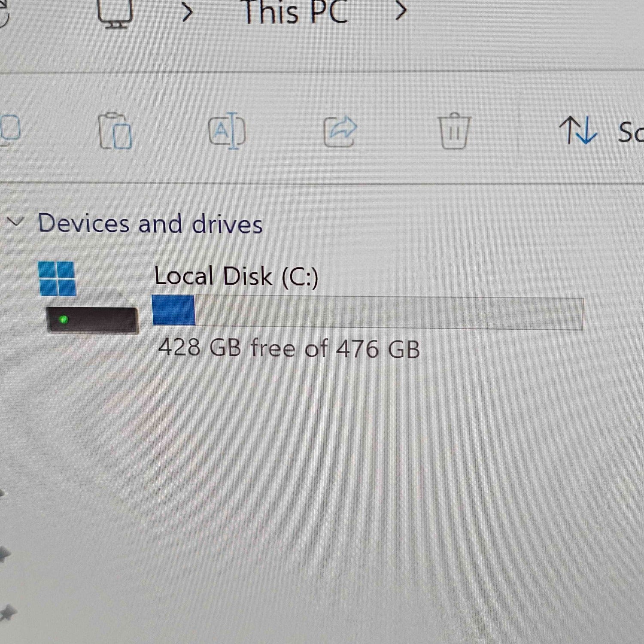This screenshot has width=644, height=644.
Task: Open chevron between monitor icon and This PC
Action: (x=187, y=12)
